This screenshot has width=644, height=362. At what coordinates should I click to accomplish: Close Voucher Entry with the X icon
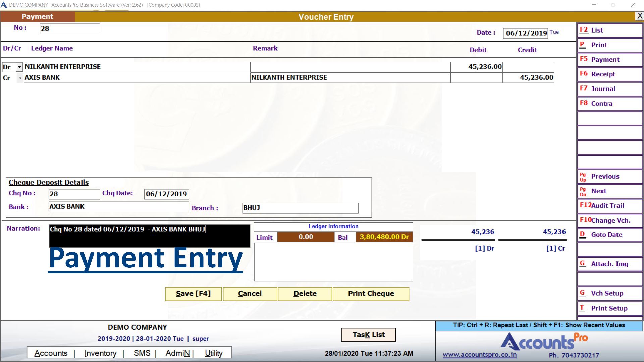pos(639,16)
